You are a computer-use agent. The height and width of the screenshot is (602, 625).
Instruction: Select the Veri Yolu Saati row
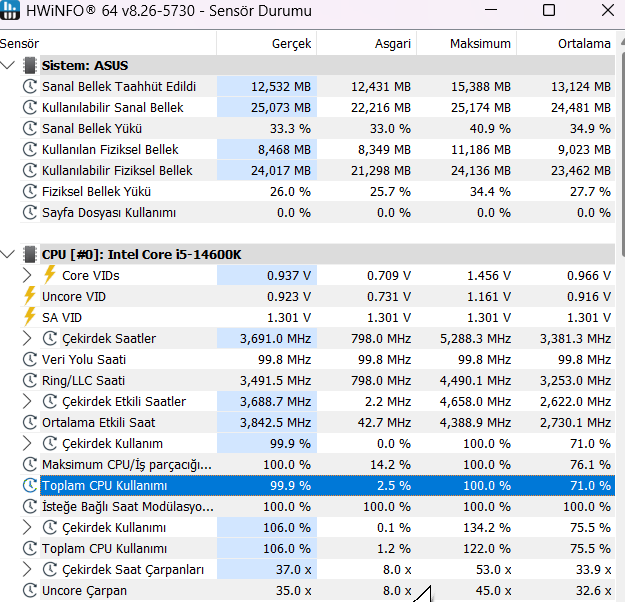[317, 359]
